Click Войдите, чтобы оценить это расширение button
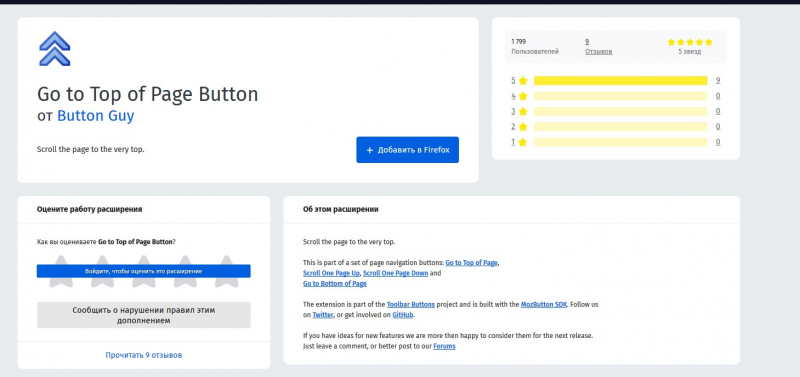This screenshot has width=800, height=377. pos(143,271)
